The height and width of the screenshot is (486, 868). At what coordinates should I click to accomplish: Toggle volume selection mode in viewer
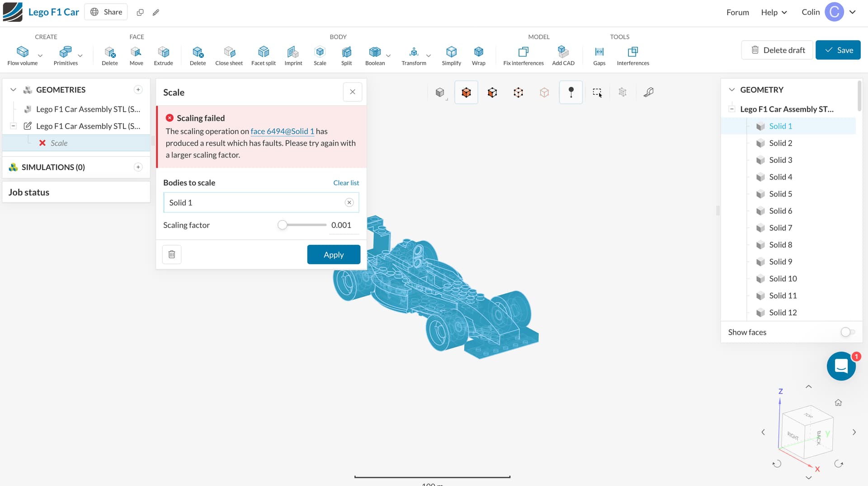[466, 92]
